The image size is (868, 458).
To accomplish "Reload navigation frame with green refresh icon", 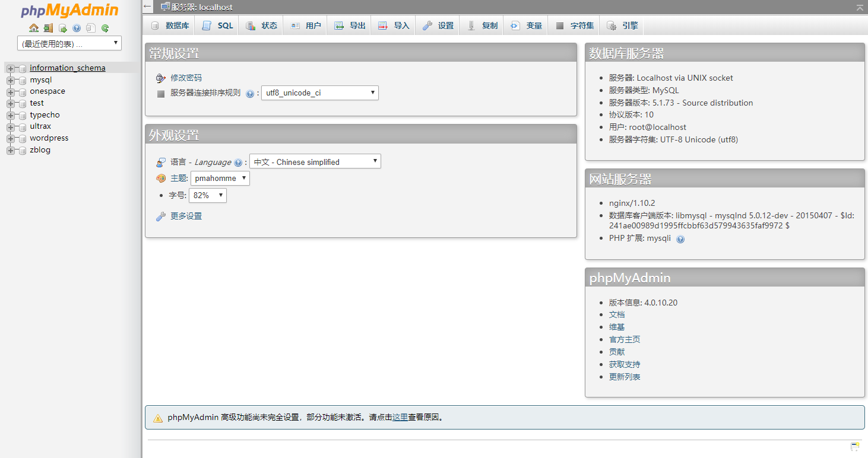I will click(x=105, y=28).
